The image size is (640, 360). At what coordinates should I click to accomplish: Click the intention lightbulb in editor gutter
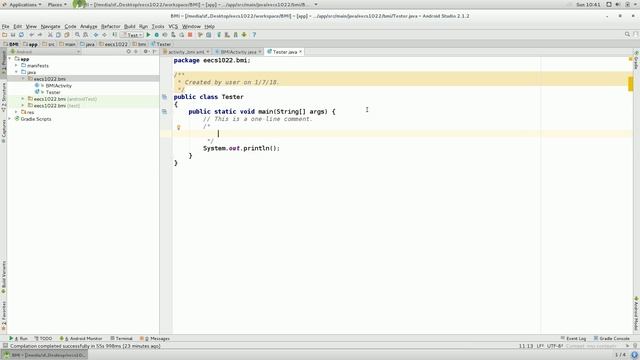pyautogui.click(x=178, y=128)
